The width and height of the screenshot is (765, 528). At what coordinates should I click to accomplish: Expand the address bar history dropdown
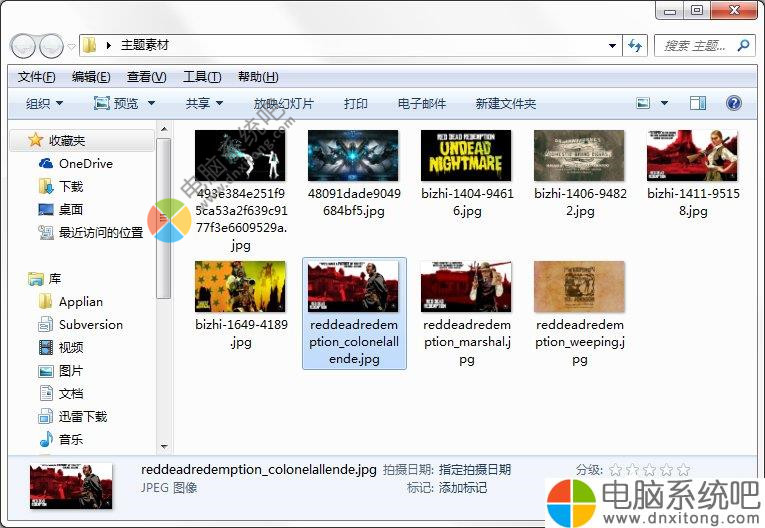tap(612, 46)
